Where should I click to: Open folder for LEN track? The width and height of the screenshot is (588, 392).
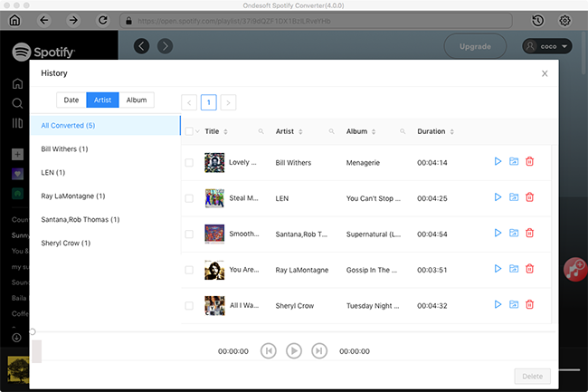(x=514, y=198)
